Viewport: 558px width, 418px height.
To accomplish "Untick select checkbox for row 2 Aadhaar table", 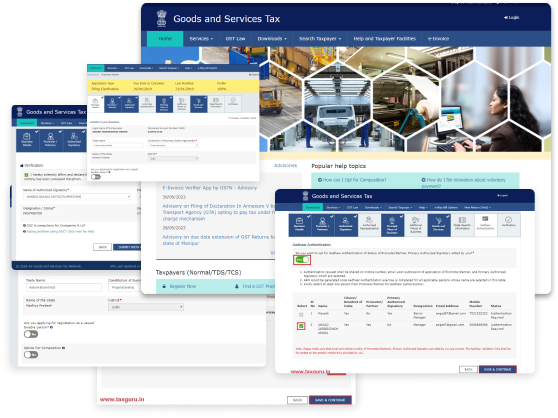I will [301, 326].
